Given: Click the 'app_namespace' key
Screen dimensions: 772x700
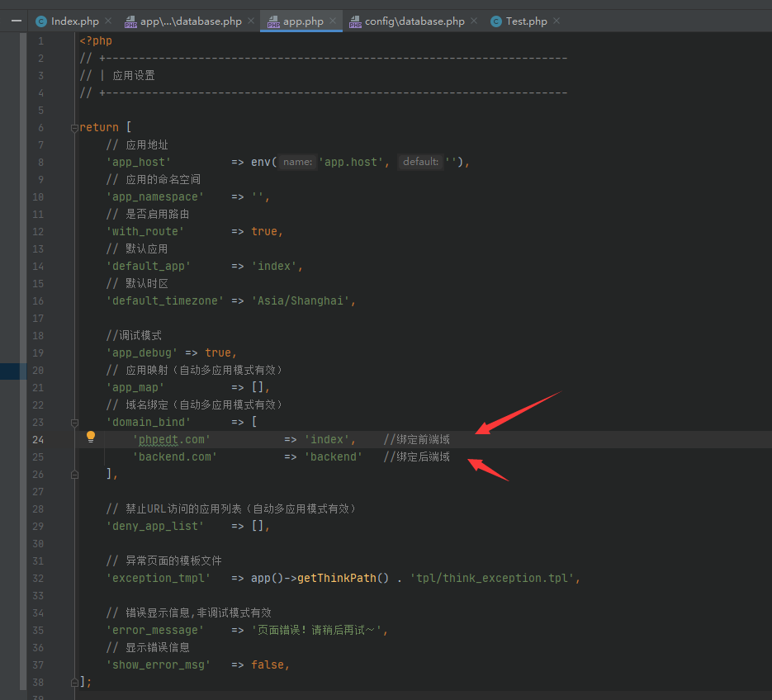Looking at the screenshot, I should 154,197.
